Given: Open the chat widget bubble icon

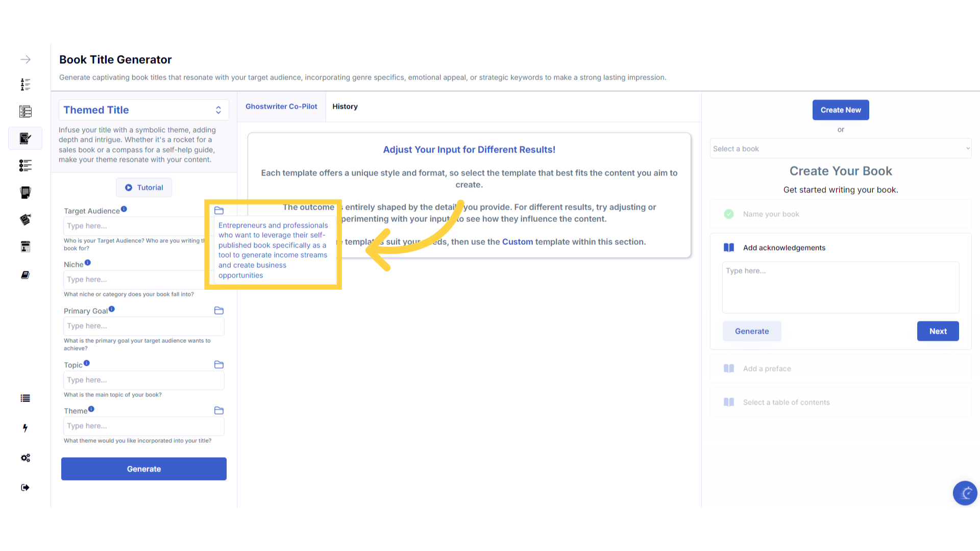Looking at the screenshot, I should coord(965,493).
